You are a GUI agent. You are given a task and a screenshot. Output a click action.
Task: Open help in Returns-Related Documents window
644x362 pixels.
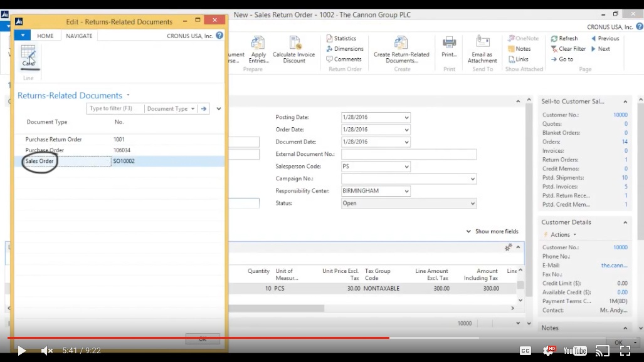[219, 36]
